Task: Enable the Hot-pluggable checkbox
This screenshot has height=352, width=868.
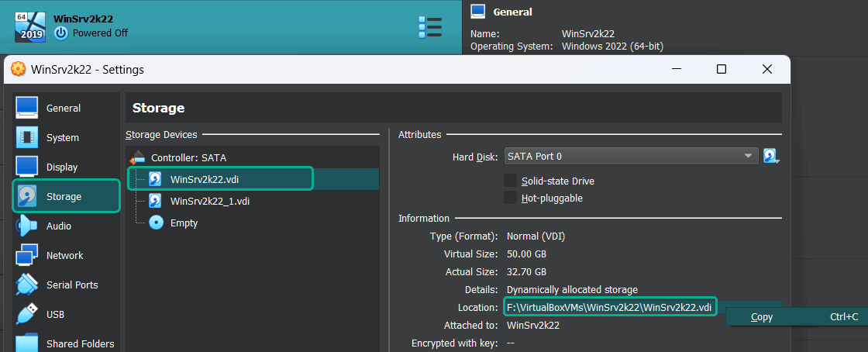Action: pyautogui.click(x=511, y=198)
